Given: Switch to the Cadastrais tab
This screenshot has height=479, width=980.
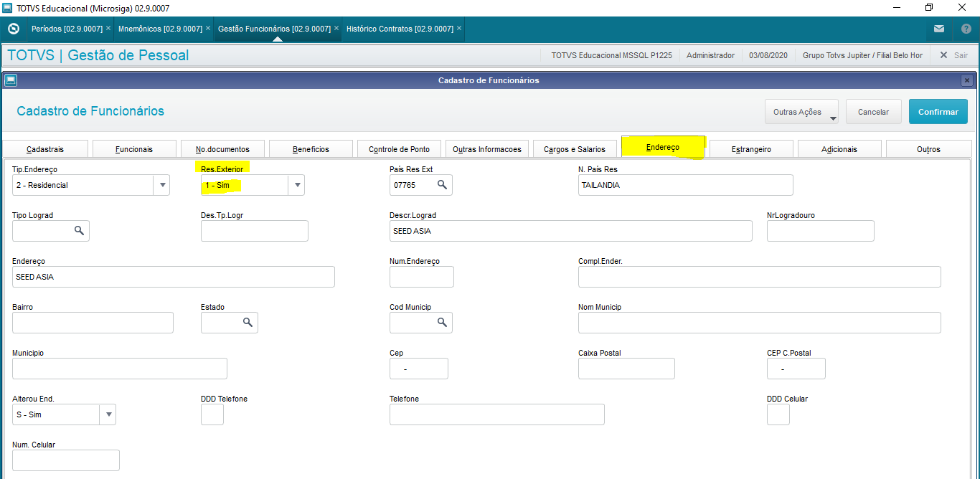Looking at the screenshot, I should tap(45, 149).
